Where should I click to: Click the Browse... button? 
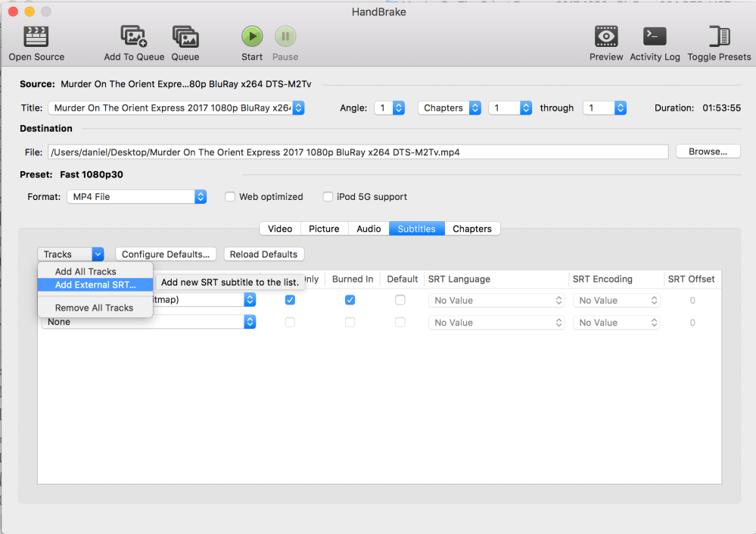[708, 151]
